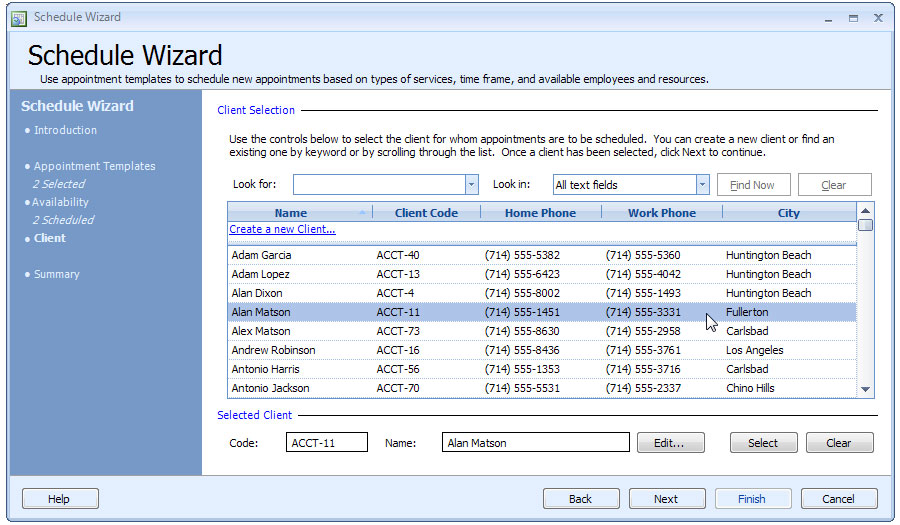Click inside the Look for text field
This screenshot has width=900, height=525.
coord(379,185)
